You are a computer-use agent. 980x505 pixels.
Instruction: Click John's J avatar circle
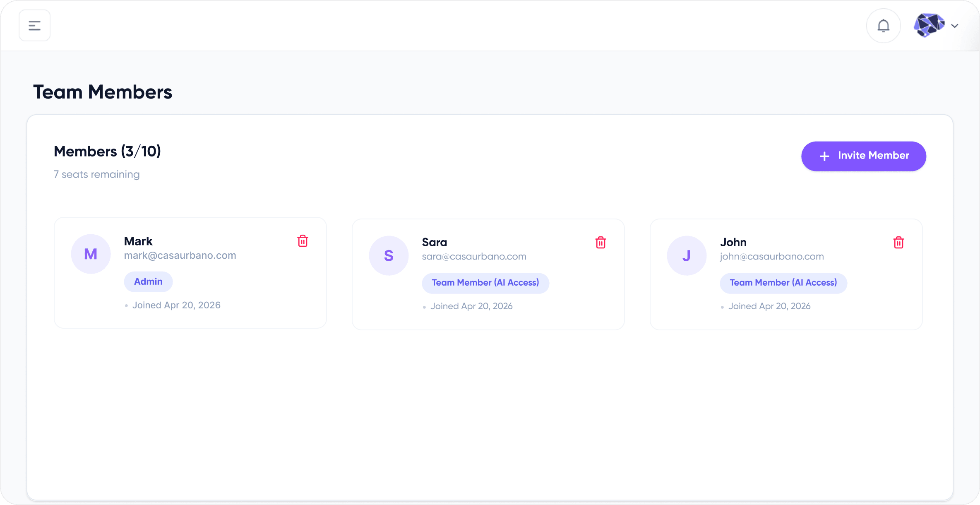687,255
